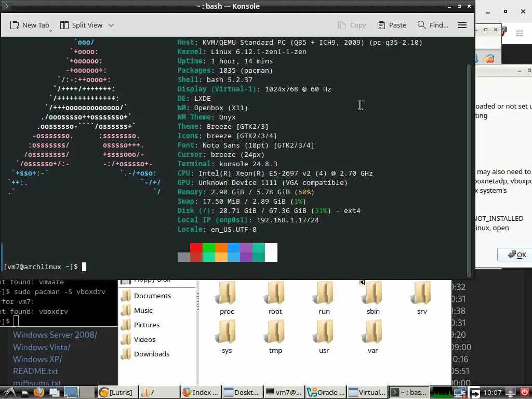Viewport: 532px width, 399px height.
Task: Switch to the Virtual... taskbar item
Action: coord(367,393)
